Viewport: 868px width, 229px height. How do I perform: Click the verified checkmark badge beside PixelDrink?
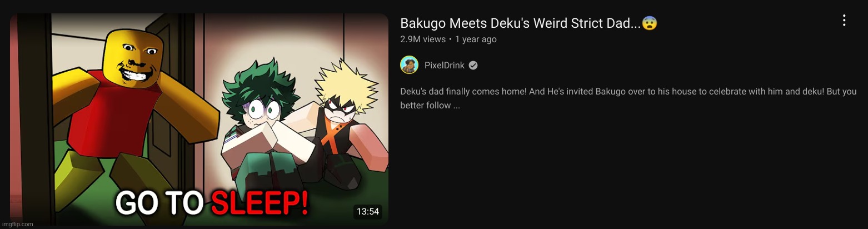(x=473, y=66)
